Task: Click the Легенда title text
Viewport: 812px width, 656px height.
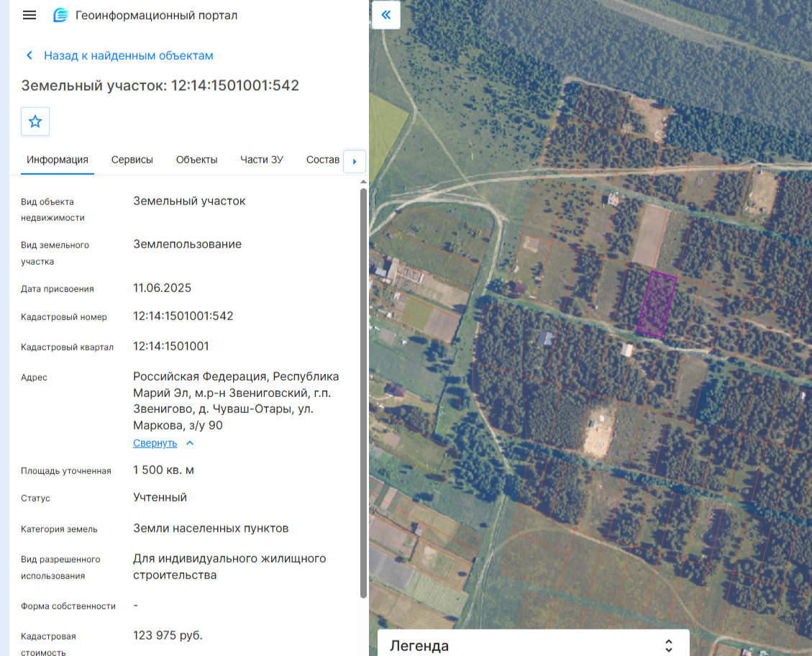Action: (x=419, y=646)
